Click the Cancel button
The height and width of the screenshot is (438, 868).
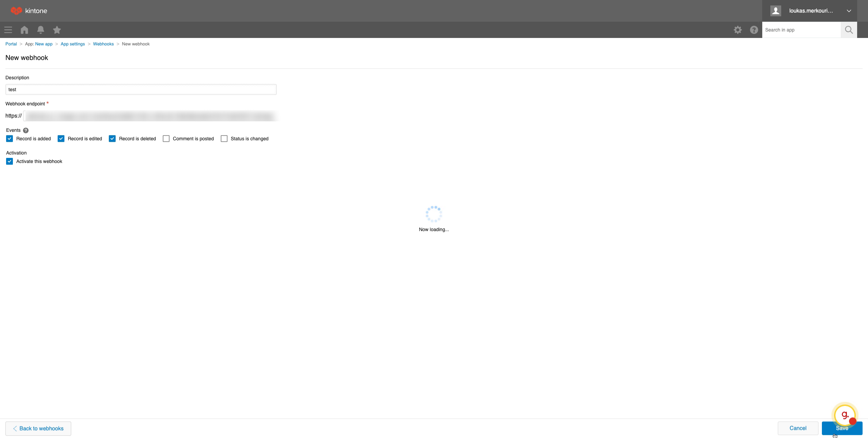(798, 428)
